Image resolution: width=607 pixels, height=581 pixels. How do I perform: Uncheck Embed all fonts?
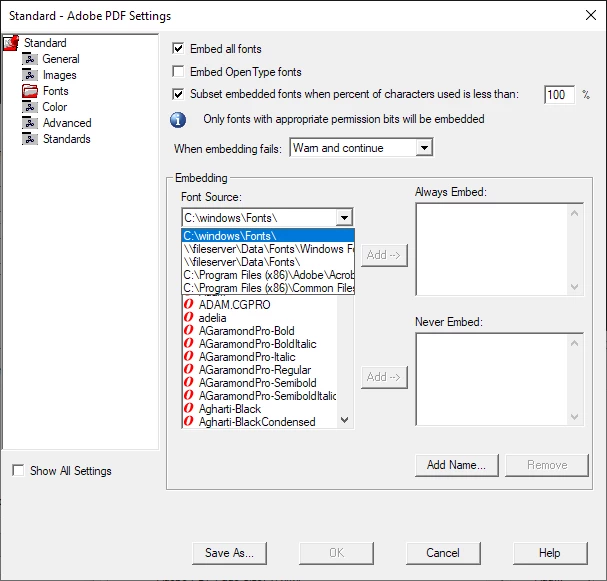pos(178,49)
